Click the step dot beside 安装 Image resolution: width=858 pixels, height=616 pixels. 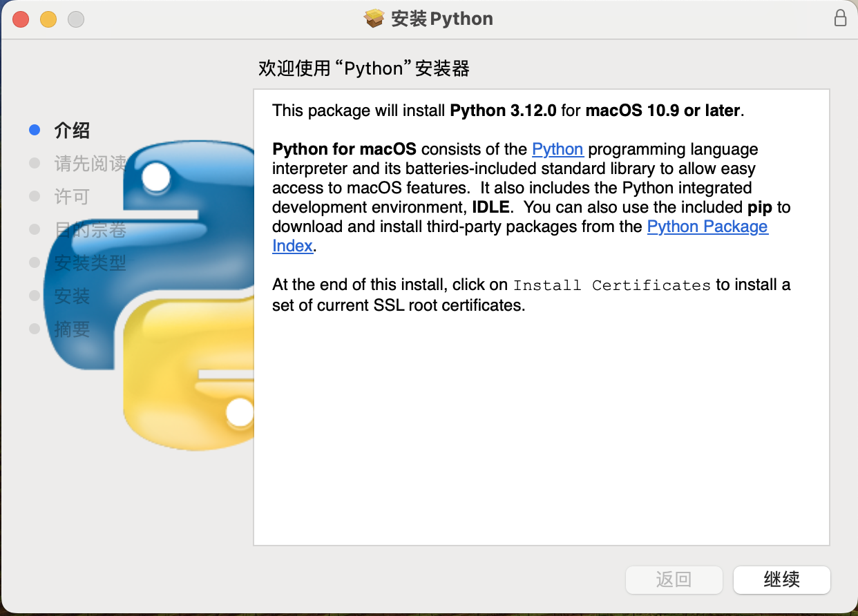(35, 296)
